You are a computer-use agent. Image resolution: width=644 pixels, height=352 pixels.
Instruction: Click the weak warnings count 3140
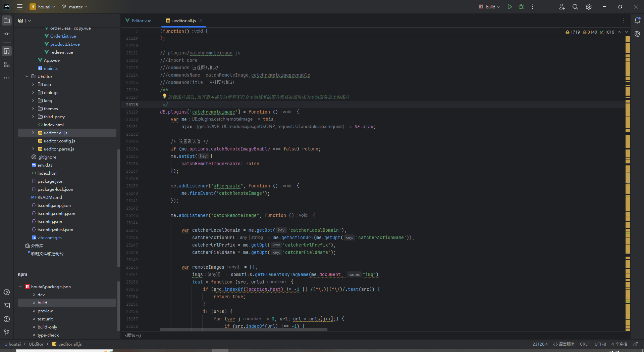pos(590,32)
